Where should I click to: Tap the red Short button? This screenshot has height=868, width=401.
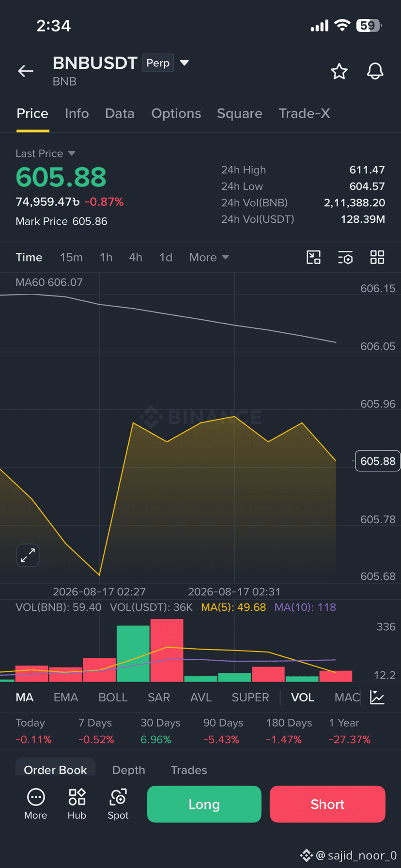(327, 804)
